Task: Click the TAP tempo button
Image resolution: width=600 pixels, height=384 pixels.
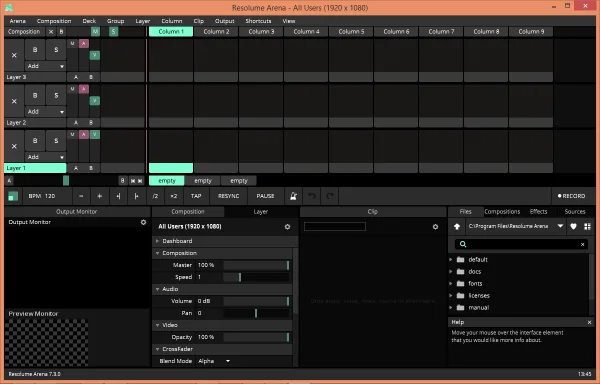Action: click(x=196, y=196)
